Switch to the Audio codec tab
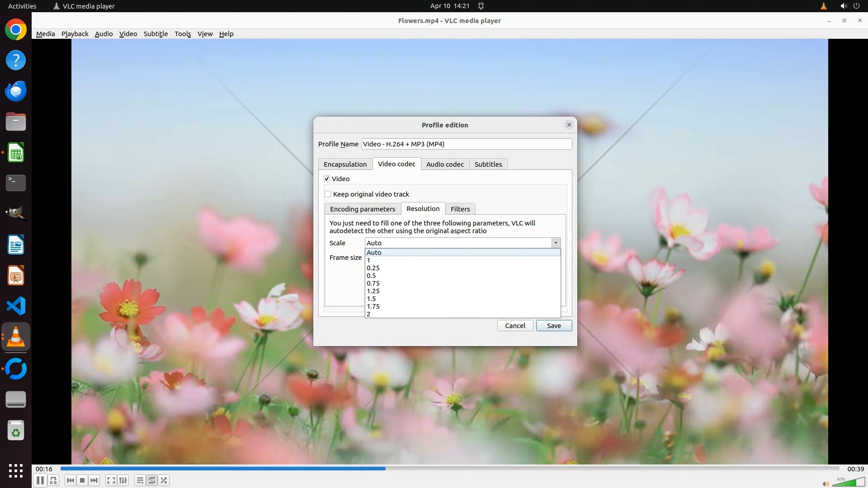This screenshot has height=488, width=868. coord(445,164)
